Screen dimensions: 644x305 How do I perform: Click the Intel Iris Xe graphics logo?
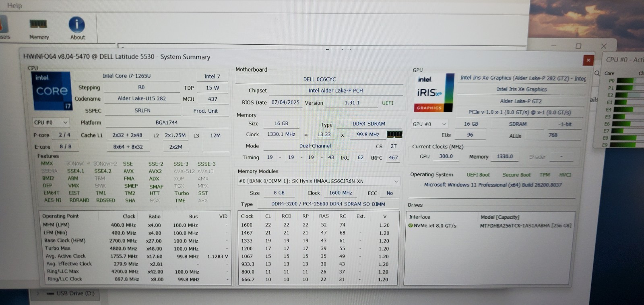pyautogui.click(x=433, y=93)
